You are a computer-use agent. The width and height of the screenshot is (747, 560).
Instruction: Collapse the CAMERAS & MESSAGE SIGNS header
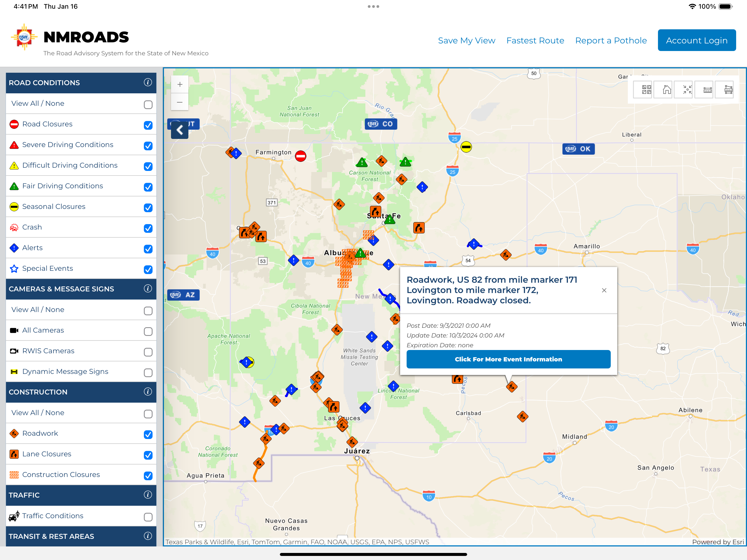coord(81,289)
